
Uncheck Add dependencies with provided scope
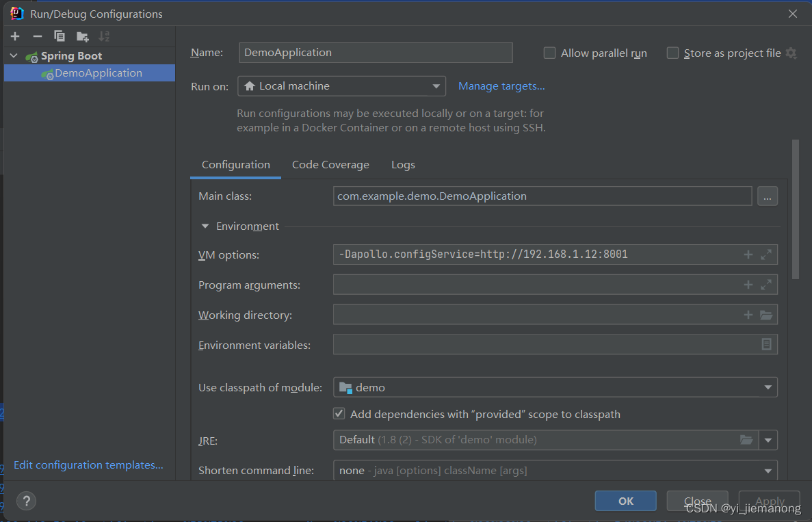pyautogui.click(x=339, y=413)
